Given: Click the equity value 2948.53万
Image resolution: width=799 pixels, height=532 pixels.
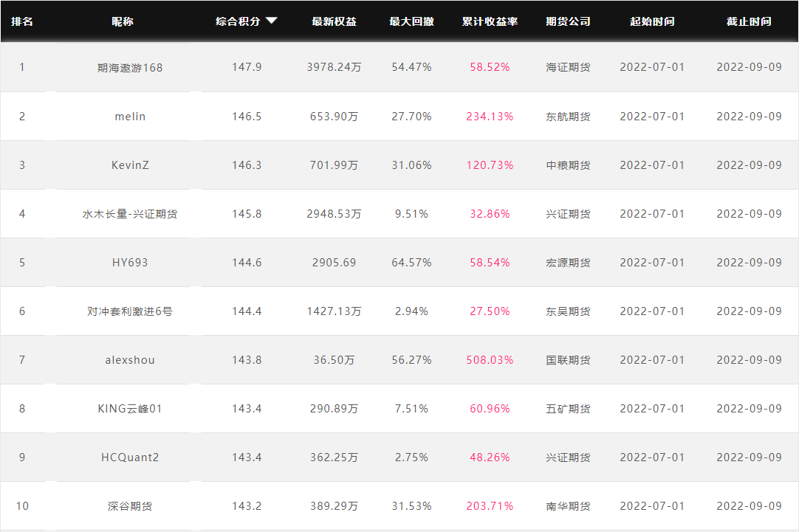Looking at the screenshot, I should pyautogui.click(x=334, y=214).
